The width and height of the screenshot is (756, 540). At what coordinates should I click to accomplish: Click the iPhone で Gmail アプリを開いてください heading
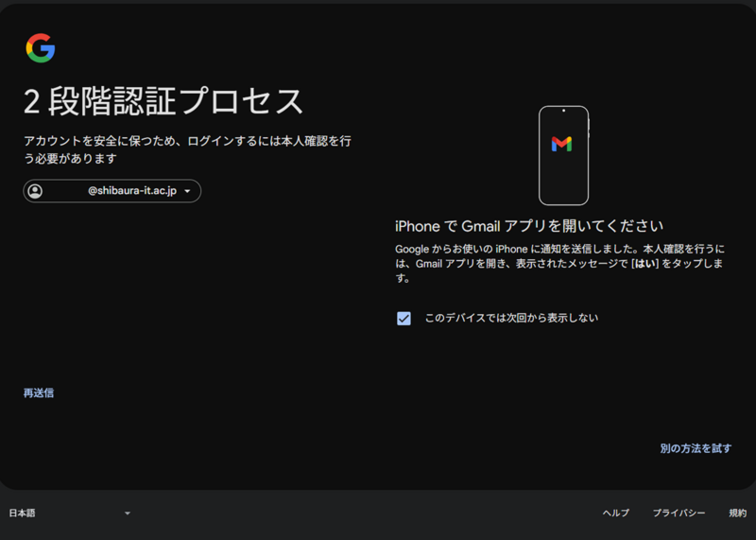point(528,226)
